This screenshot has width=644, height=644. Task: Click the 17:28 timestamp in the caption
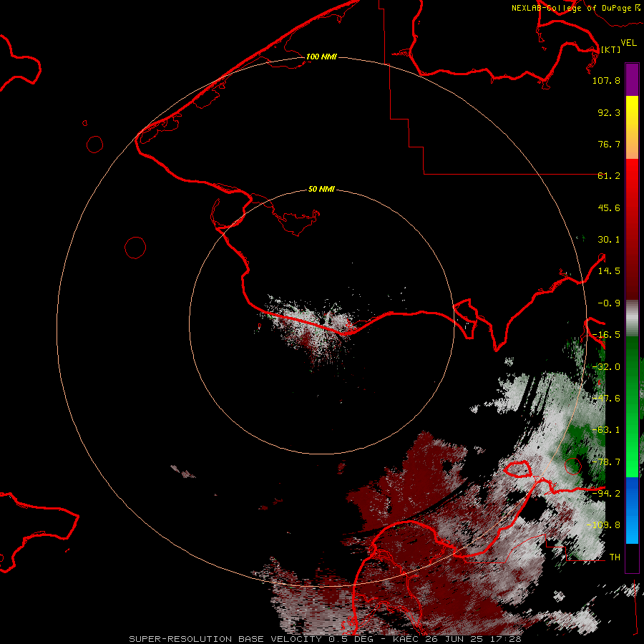[507, 639]
